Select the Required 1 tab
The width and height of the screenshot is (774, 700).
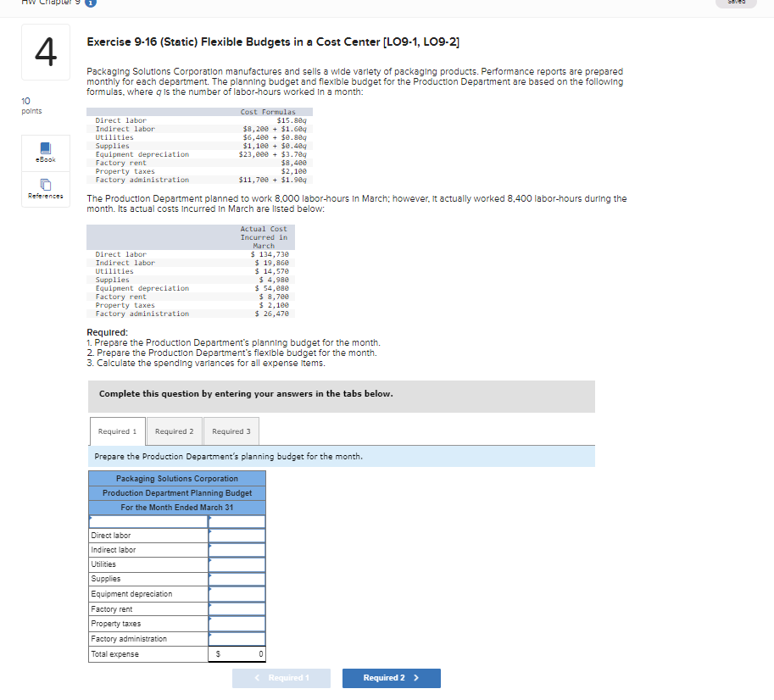click(117, 431)
